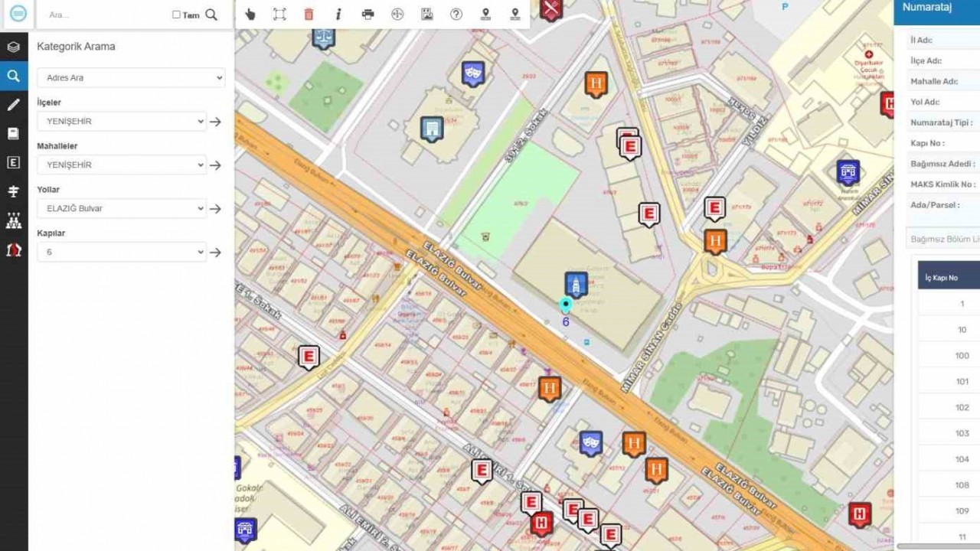Viewport: 980px width, 551px height.
Task: Open the layers panel in sidebar
Action: [x=14, y=47]
